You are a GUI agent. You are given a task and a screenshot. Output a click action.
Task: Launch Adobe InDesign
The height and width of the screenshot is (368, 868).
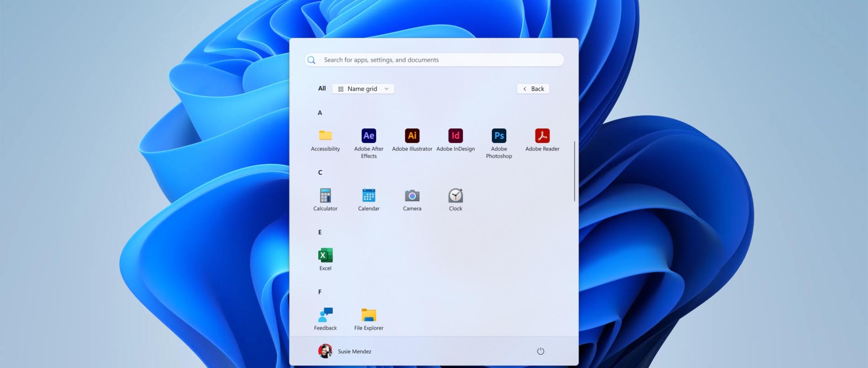[455, 140]
